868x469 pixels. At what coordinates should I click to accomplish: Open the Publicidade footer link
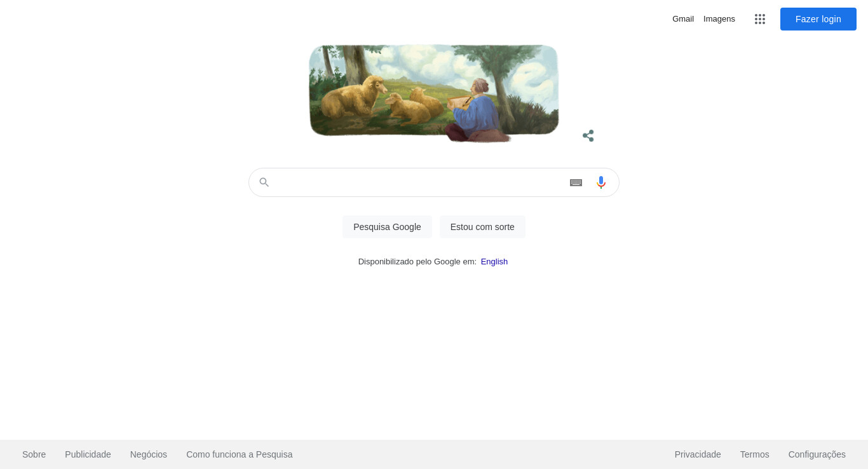(88, 454)
